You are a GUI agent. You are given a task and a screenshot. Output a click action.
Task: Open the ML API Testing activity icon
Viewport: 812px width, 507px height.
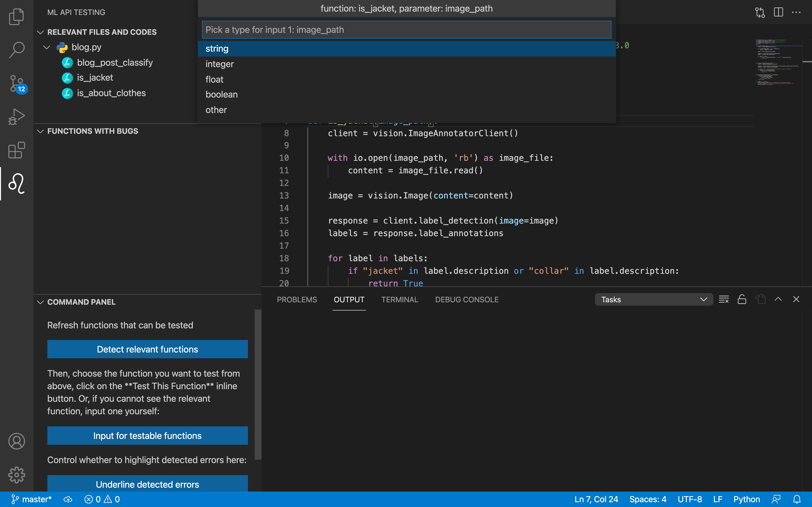point(16,183)
